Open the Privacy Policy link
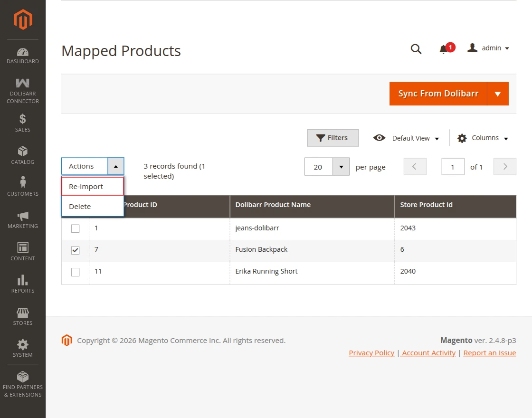 pyautogui.click(x=371, y=352)
